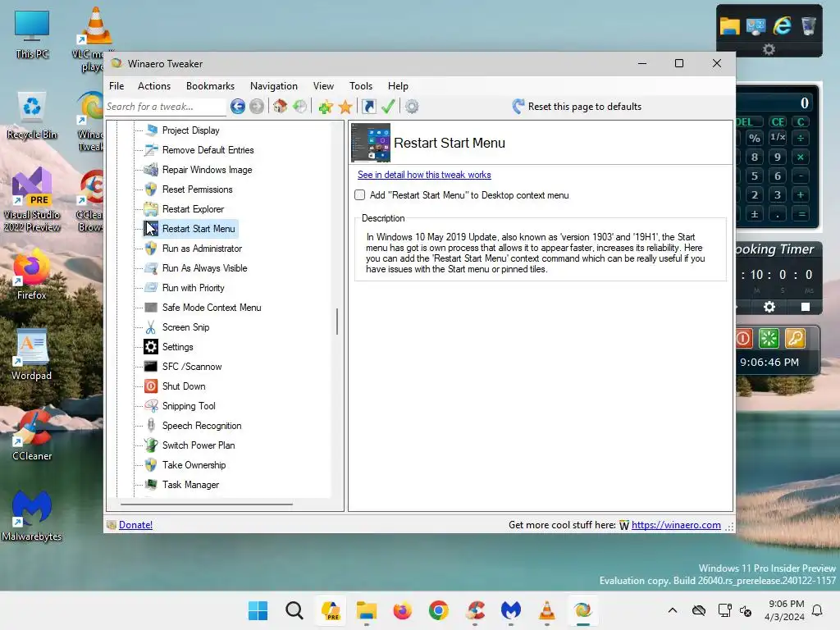Select Screen Snip in the tree
The width and height of the screenshot is (840, 630).
point(185,327)
